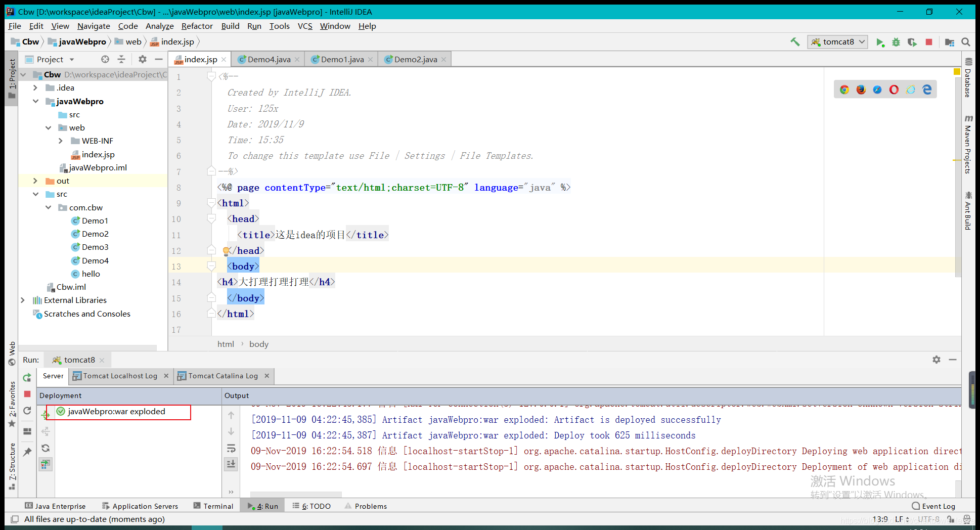Open in Chrome browser icon
980x530 pixels.
(x=844, y=90)
